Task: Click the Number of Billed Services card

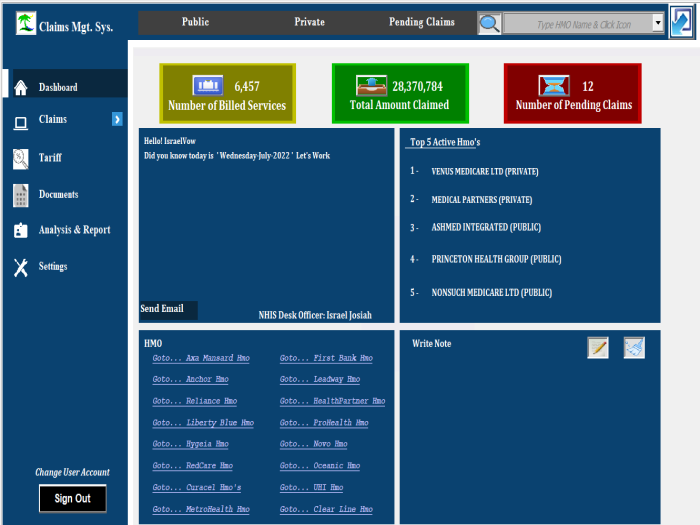Action: pos(227,93)
